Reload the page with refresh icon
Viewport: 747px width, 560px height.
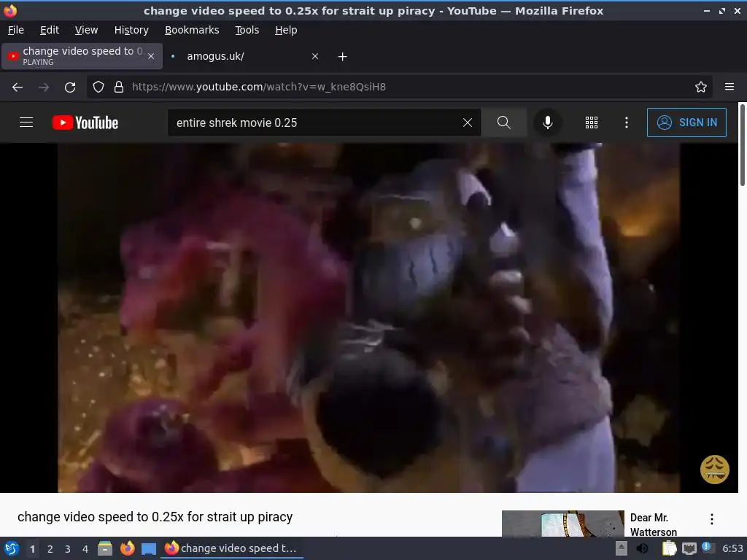click(70, 87)
